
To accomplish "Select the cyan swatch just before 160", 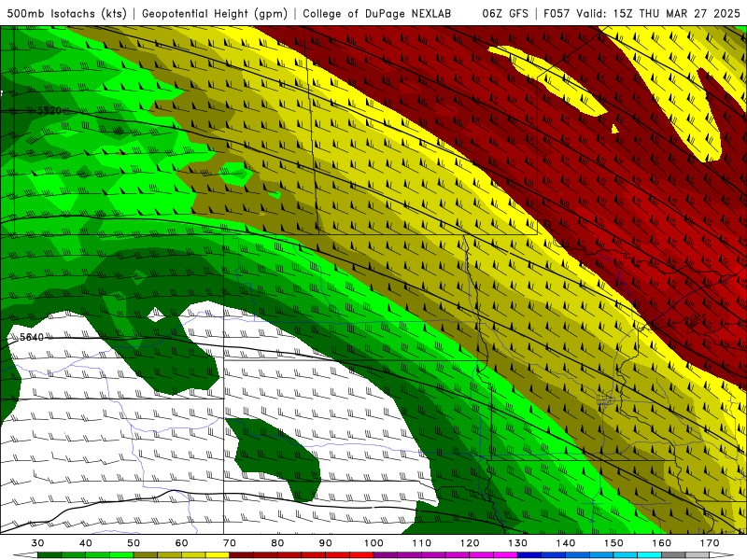I will pos(650,554).
